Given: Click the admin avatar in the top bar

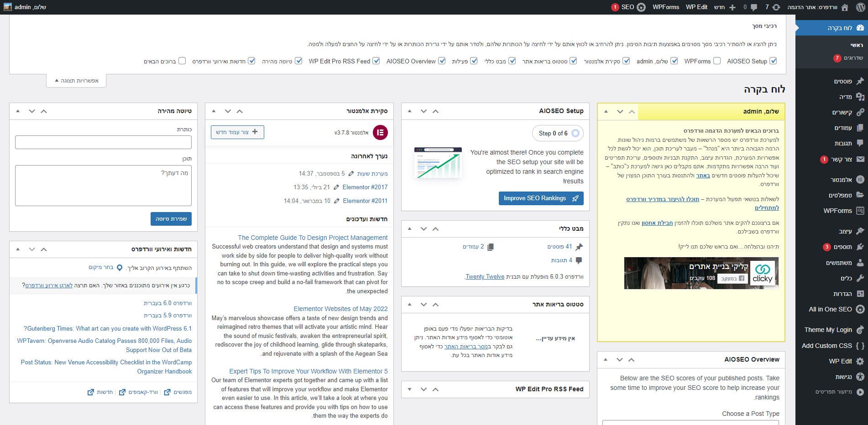Looking at the screenshot, I should tap(8, 7).
